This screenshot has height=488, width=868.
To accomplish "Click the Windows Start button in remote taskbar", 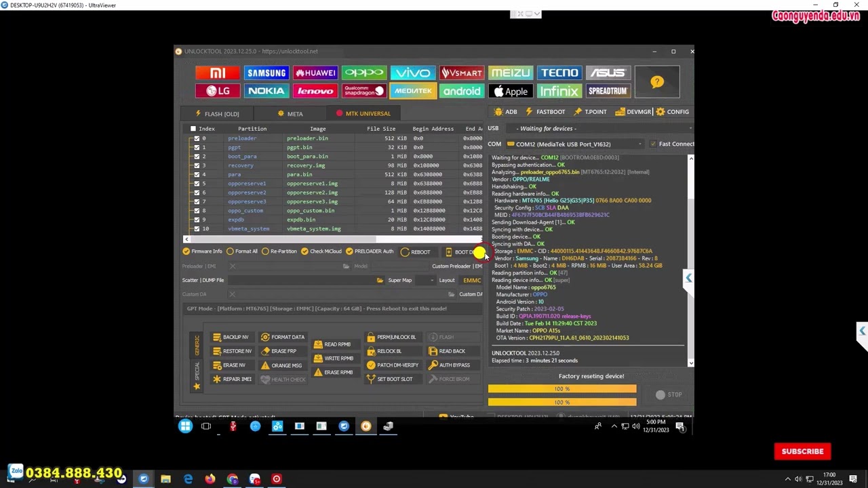I will 185,426.
